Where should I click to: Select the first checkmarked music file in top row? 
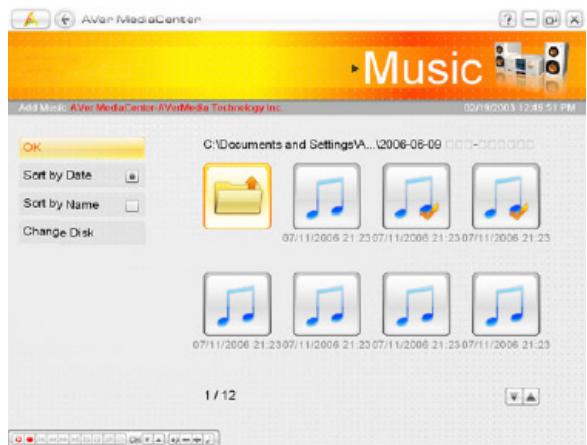point(416,196)
